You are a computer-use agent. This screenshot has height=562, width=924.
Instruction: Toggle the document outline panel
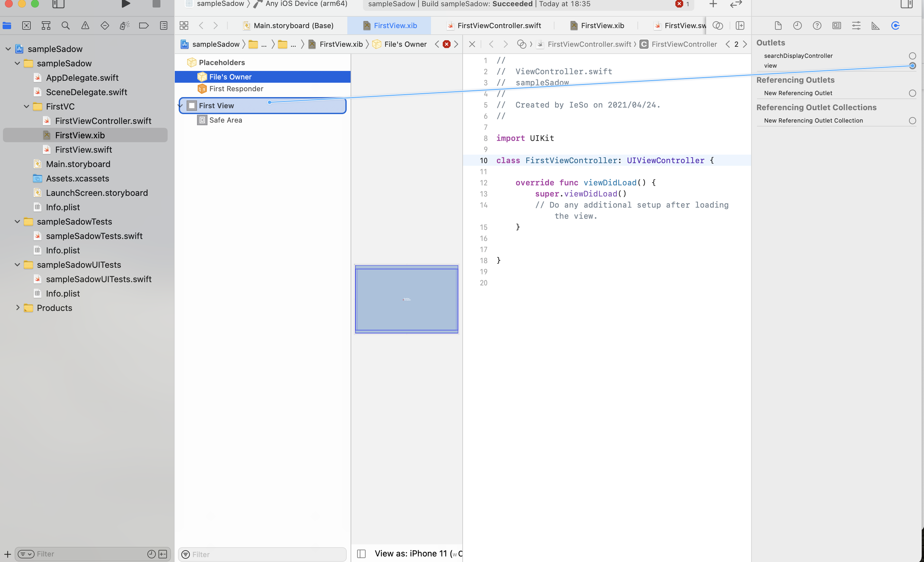tap(361, 554)
